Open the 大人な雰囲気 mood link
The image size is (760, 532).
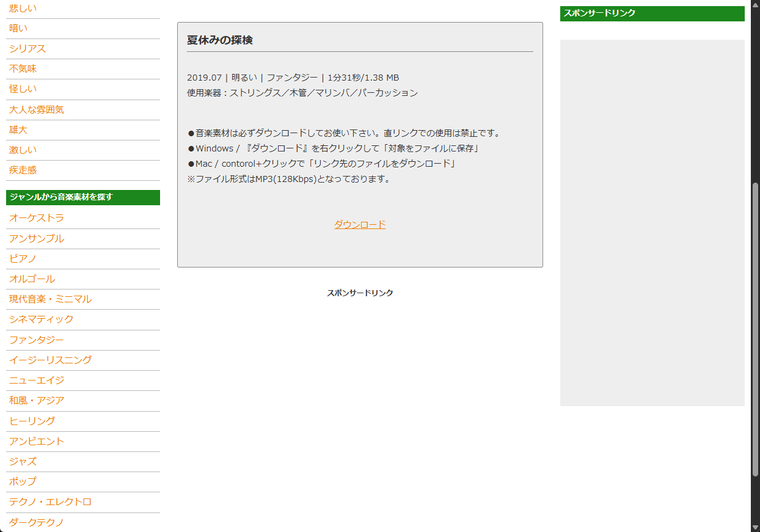[x=37, y=109]
